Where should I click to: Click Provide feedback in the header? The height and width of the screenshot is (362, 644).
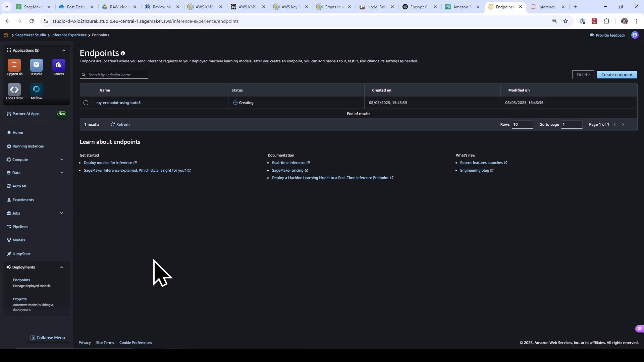[607, 35]
